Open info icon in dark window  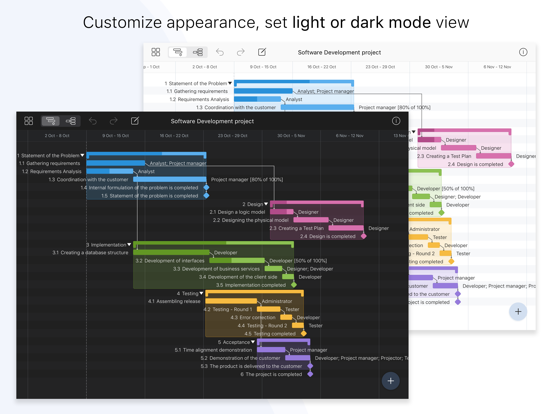coord(396,121)
